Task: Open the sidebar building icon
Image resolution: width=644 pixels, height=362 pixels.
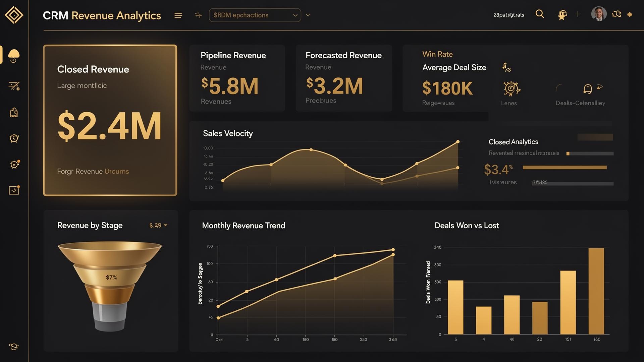Action: (x=14, y=113)
